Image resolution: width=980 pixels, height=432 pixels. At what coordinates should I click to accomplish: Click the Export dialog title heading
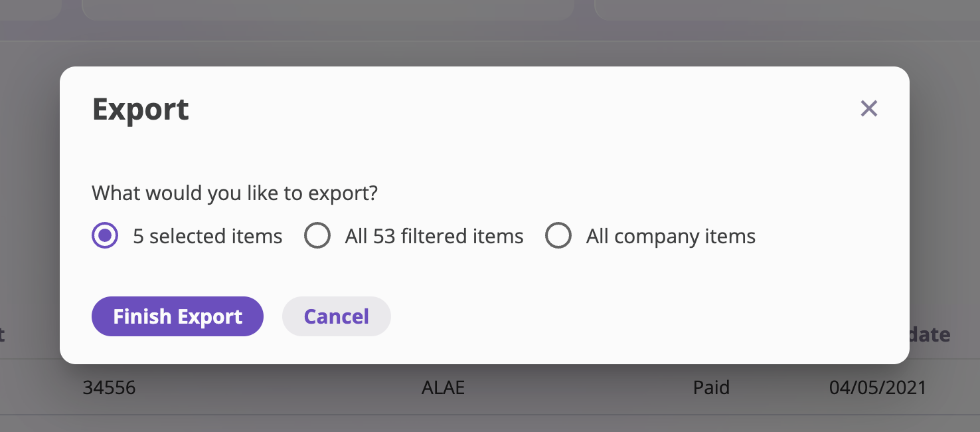pos(141,110)
